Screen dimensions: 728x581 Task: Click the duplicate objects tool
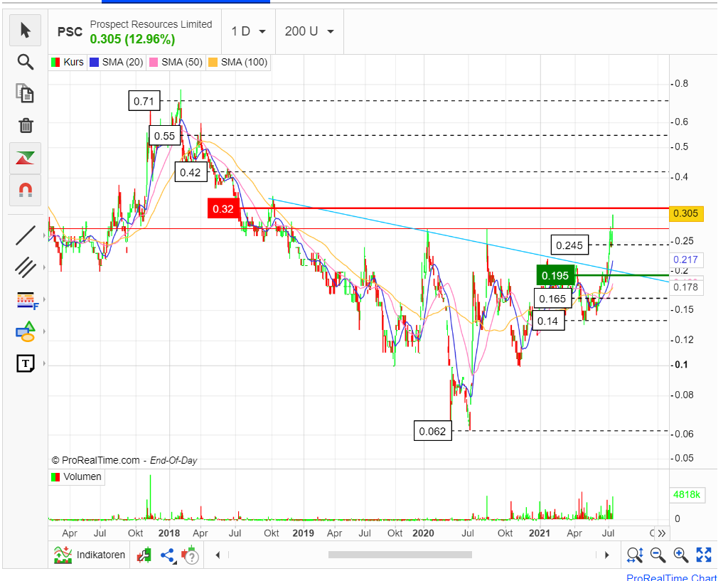[x=25, y=93]
